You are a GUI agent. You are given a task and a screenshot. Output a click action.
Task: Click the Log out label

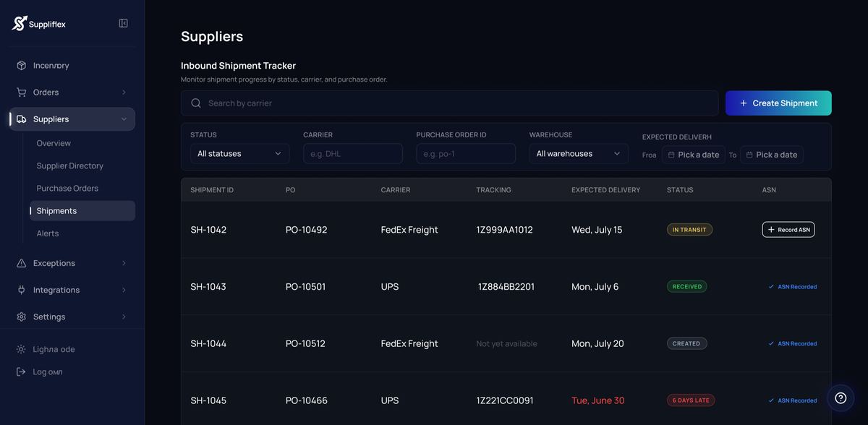click(x=48, y=372)
